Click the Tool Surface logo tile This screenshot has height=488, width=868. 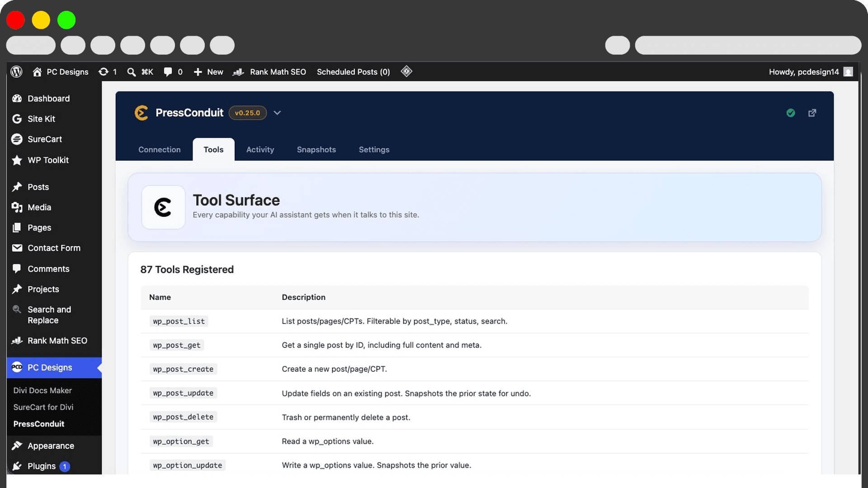(x=163, y=207)
